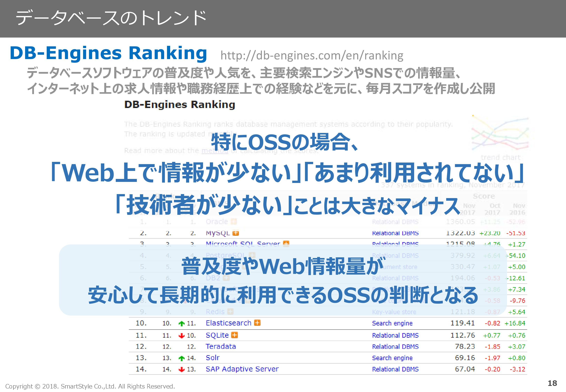566x392 pixels.
Task: Click the SmartStyle copyright notice
Action: point(90,386)
